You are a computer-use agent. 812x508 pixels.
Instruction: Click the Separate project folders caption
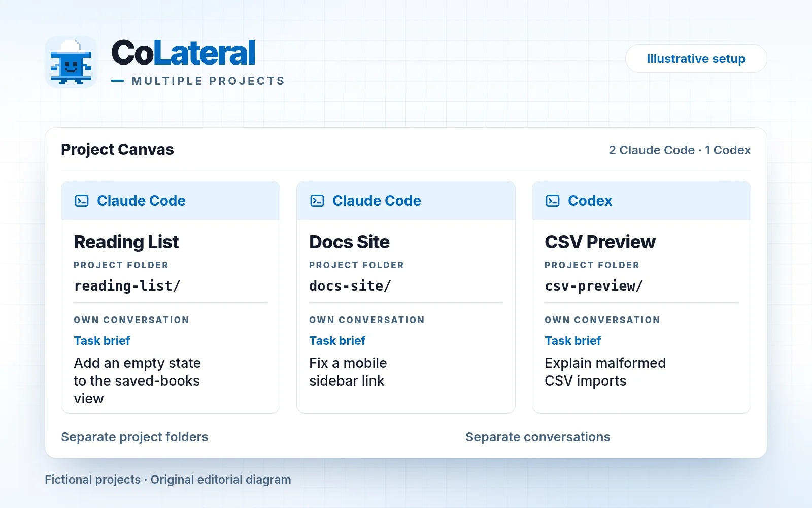click(134, 437)
